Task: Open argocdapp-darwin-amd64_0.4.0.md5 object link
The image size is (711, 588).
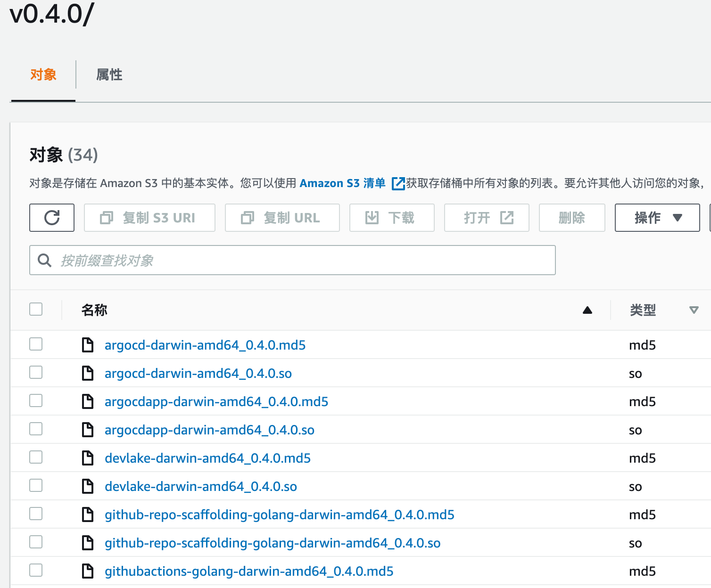Action: point(216,402)
